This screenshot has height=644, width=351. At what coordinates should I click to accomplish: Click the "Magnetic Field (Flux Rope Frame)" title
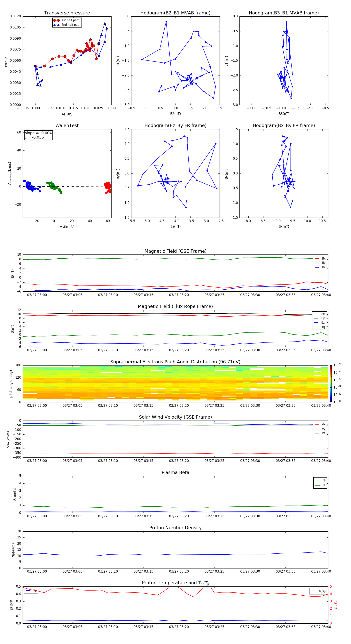[x=175, y=307]
